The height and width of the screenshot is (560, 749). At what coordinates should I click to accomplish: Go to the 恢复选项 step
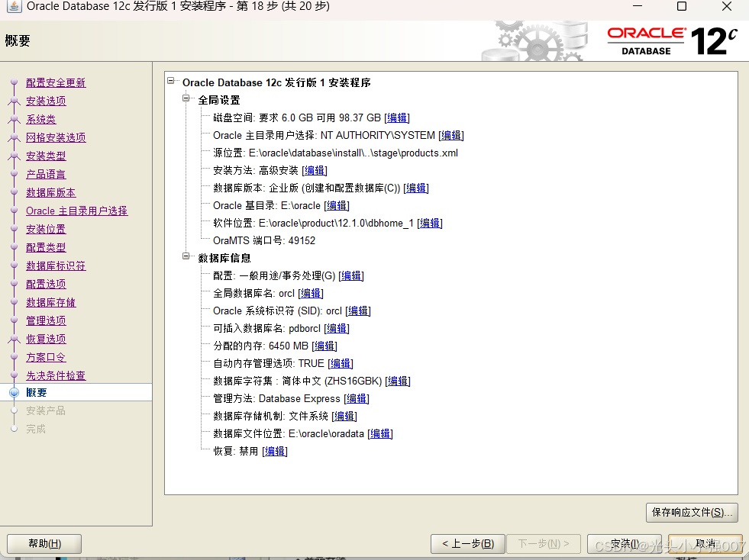click(46, 339)
